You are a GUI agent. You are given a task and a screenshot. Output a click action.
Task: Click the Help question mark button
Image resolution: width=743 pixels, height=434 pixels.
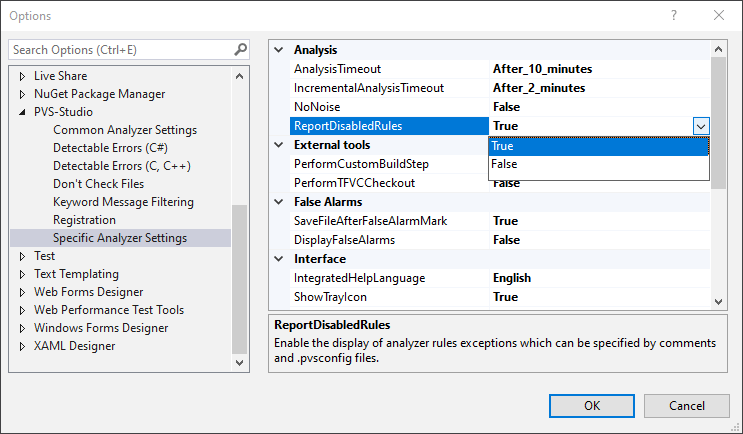[674, 16]
